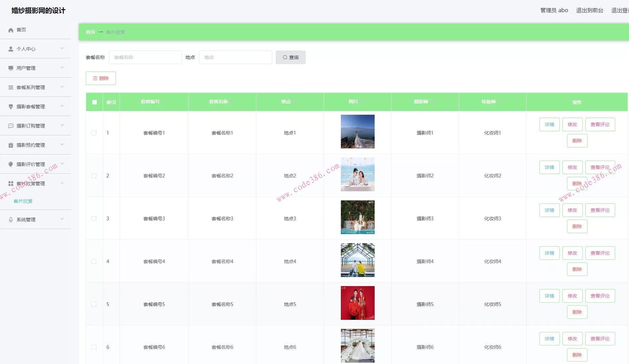Click the 套片欣赏管理 grid icon

click(11, 184)
